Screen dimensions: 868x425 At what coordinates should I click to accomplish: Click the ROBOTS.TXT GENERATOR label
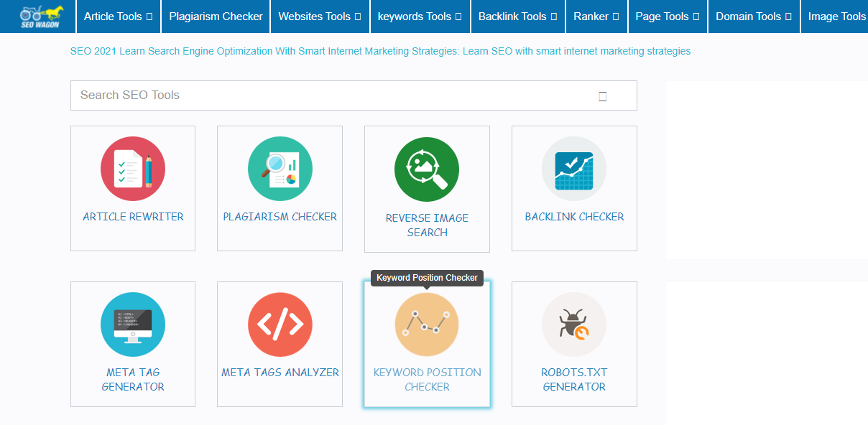point(574,379)
